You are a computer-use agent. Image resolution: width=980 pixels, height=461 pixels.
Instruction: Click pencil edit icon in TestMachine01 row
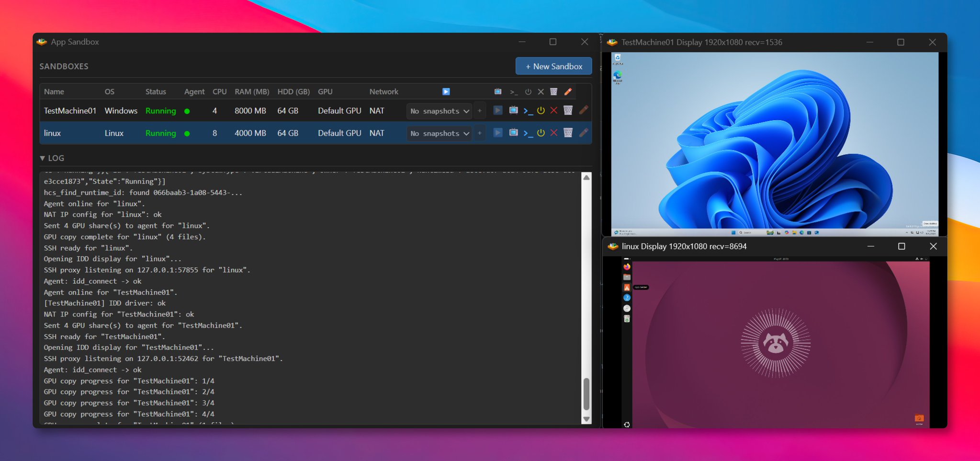(x=583, y=110)
